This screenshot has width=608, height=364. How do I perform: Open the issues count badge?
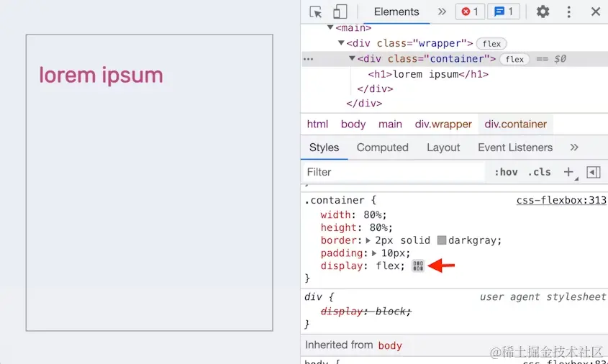click(503, 12)
